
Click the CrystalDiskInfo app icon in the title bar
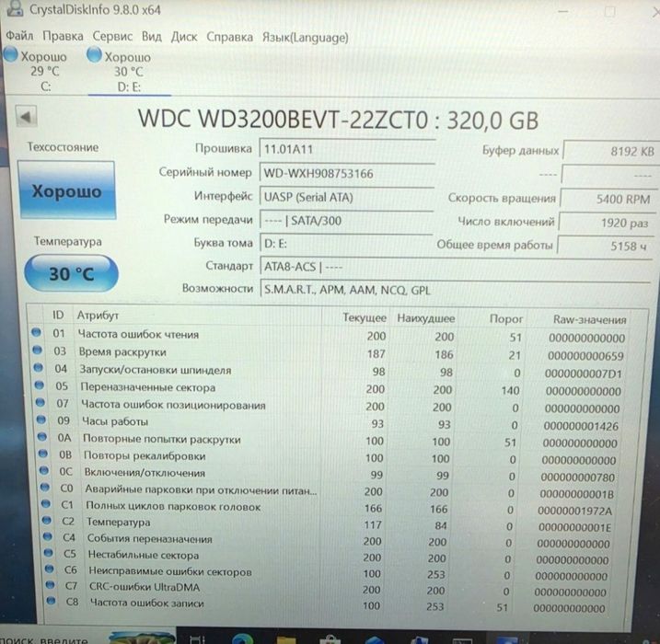(15, 8)
